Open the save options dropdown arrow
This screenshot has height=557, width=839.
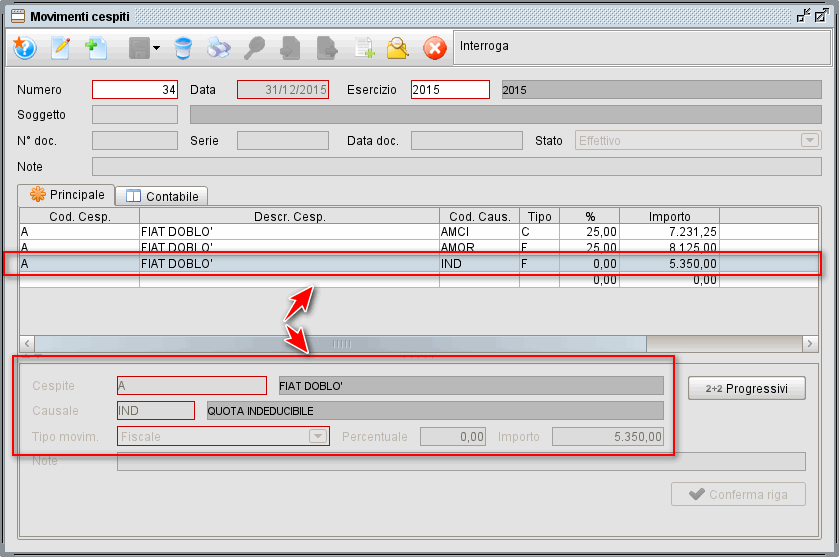(x=156, y=48)
